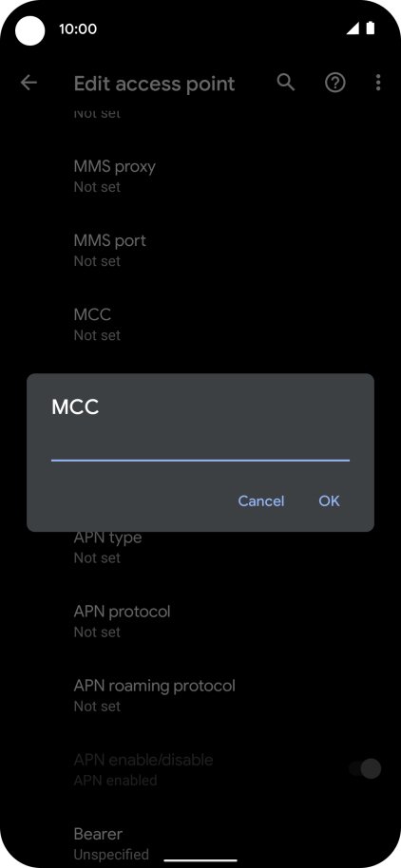The image size is (401, 868).
Task: Open the MMS proxy setting
Action: 200,176
